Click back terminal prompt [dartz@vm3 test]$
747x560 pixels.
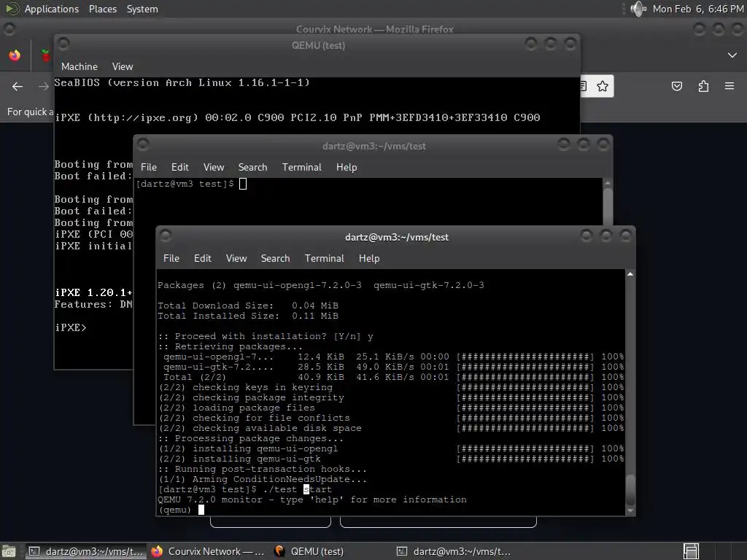click(185, 184)
